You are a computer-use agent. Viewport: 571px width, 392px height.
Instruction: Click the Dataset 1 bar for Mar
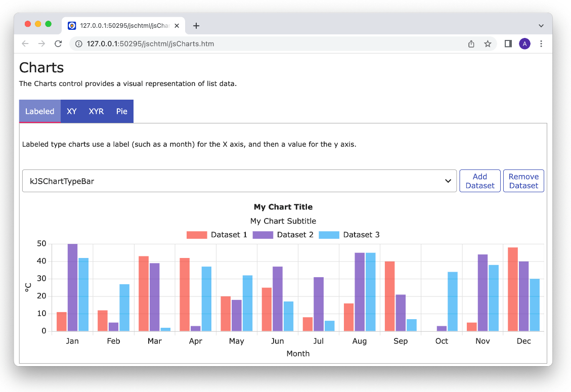144,294
